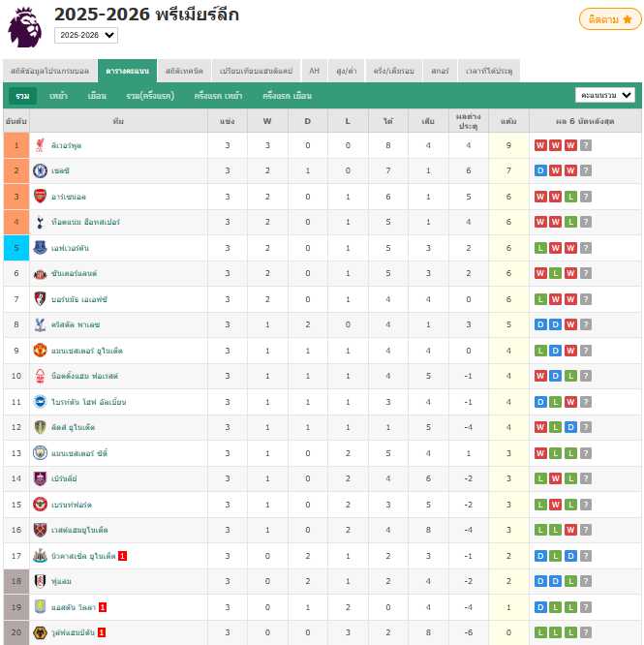Open the Everton team link
The height and width of the screenshot is (645, 644).
70,248
